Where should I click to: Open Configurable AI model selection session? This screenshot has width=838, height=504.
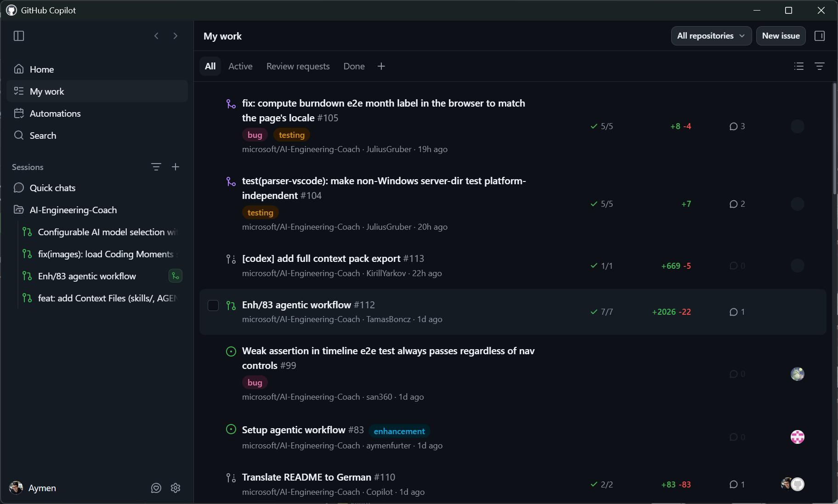[103, 232]
